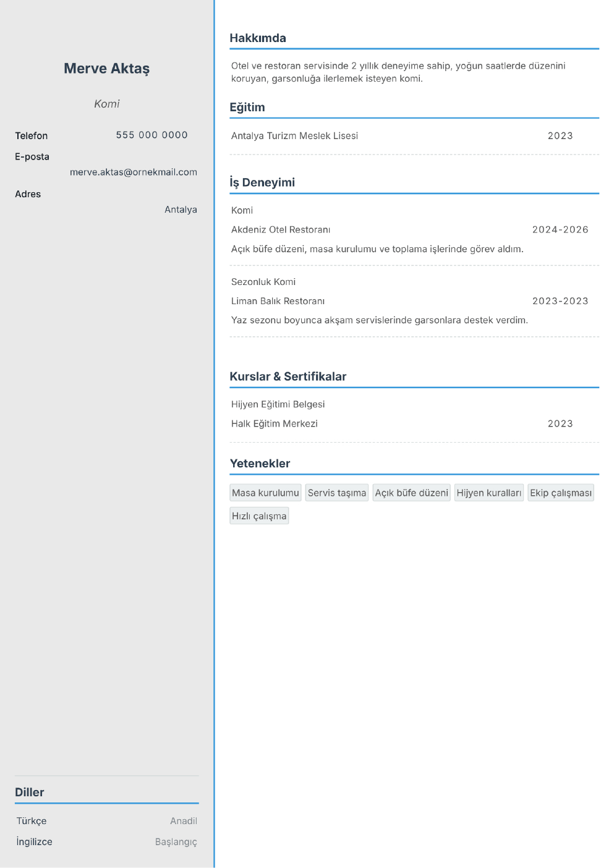Select the email "merve.aktas@ornekmail.com"

coord(134,172)
